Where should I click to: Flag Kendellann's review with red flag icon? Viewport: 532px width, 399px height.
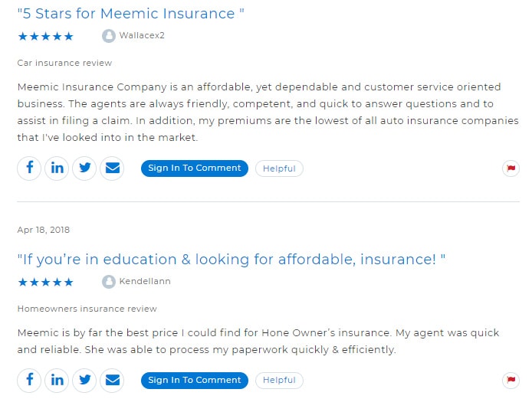pyautogui.click(x=511, y=381)
